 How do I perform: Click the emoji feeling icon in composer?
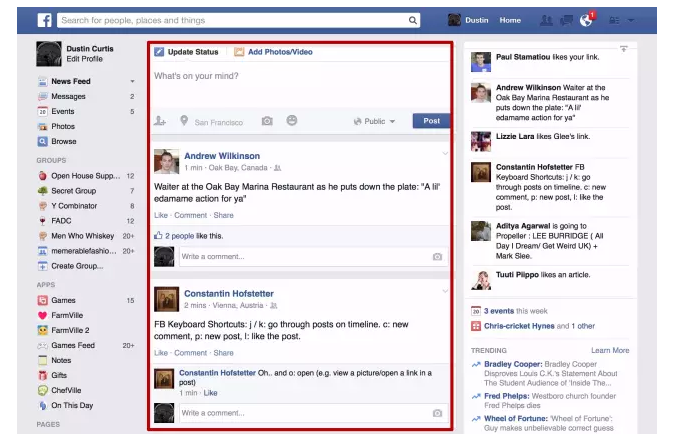point(292,121)
